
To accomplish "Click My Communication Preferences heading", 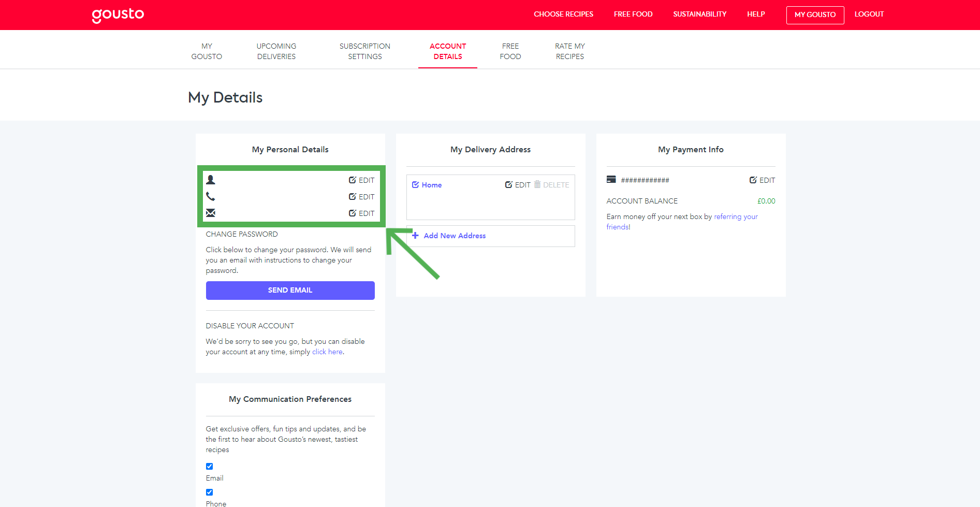I will tap(290, 399).
